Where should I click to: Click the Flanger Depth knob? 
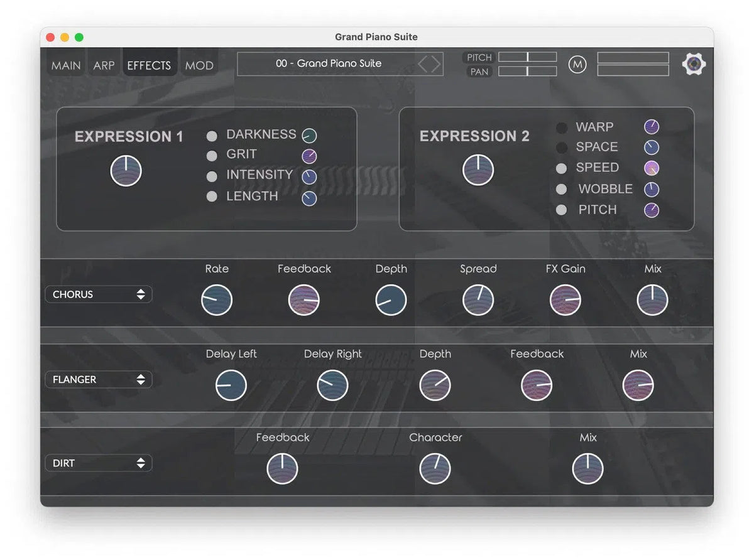pos(435,385)
